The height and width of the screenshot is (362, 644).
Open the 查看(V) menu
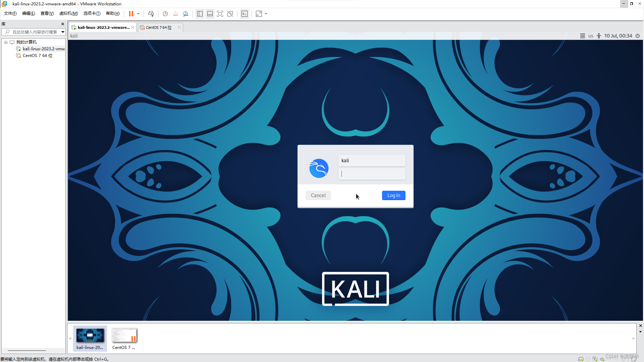[x=47, y=13]
